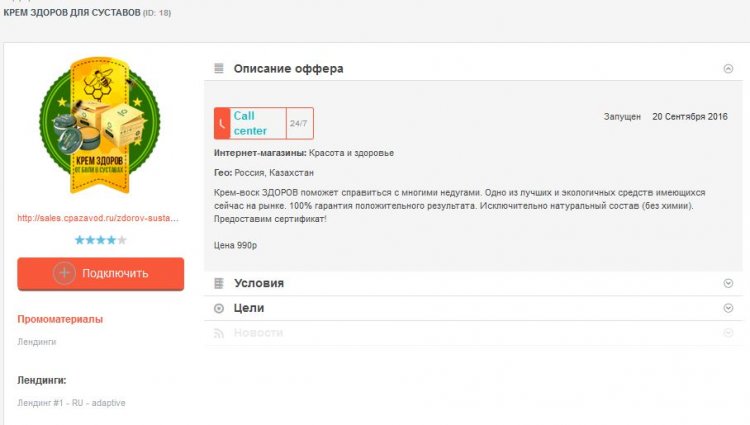750x425 pixels.
Task: Select Лендинг #1 - RU - adaptive
Action: click(71, 403)
